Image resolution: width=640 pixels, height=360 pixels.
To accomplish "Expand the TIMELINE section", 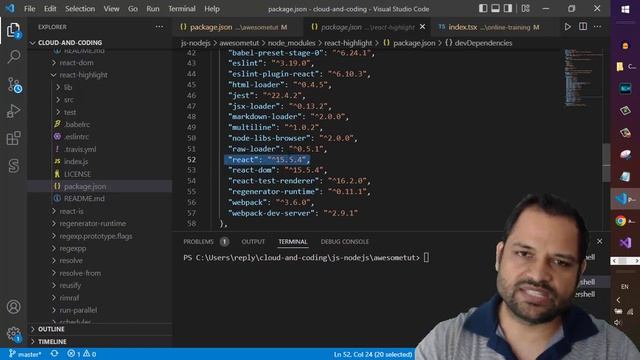I will click(52, 341).
